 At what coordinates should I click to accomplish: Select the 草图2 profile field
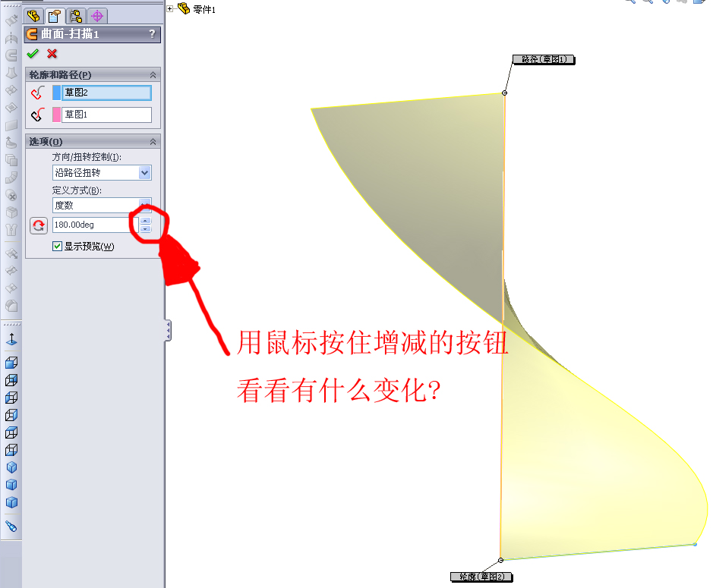point(106,93)
